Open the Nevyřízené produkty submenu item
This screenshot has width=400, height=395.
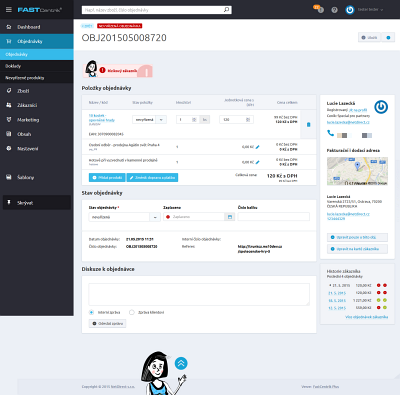tap(37, 78)
